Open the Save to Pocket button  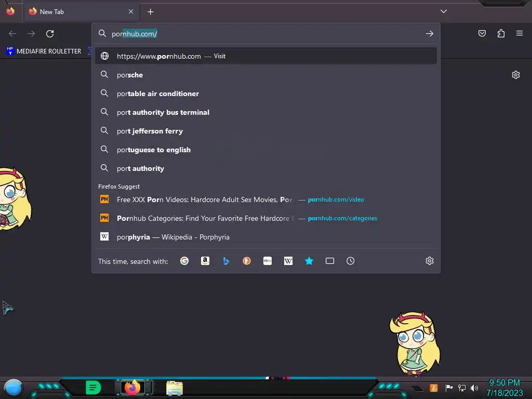point(482,33)
